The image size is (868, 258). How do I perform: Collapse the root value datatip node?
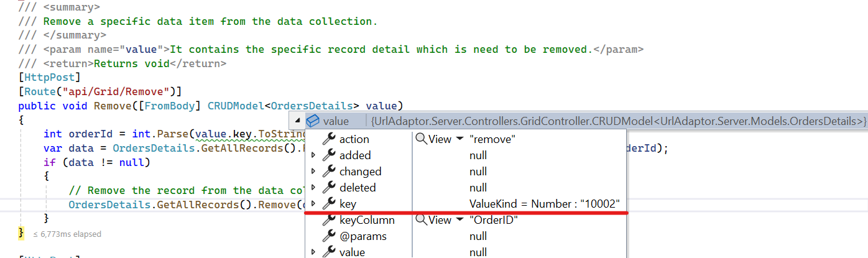(297, 121)
